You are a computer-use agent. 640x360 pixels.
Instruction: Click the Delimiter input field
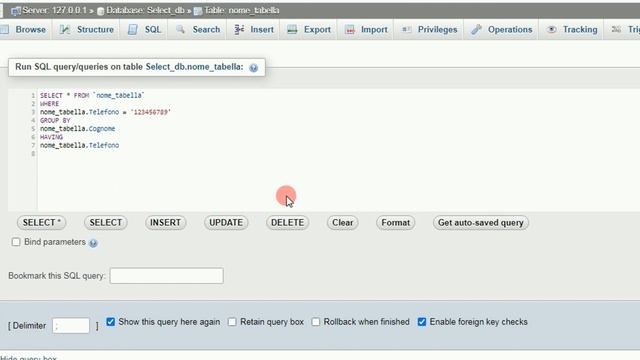(x=71, y=325)
